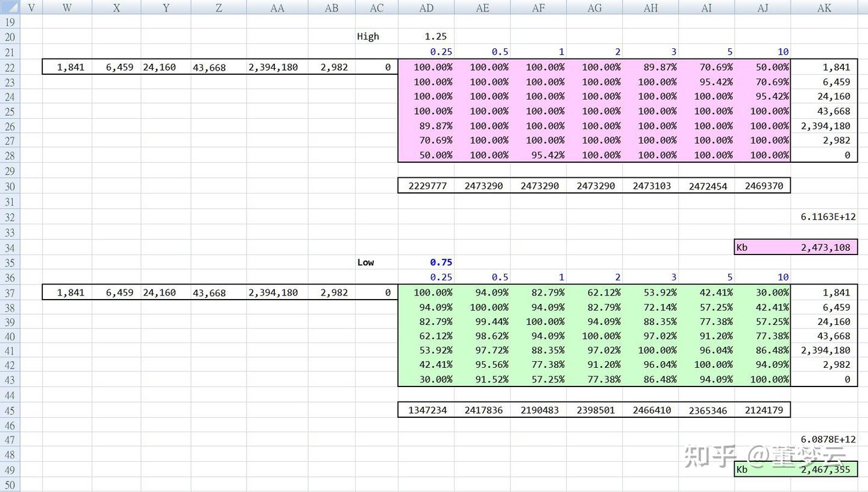Viewport: 868px width, 492px height.
Task: Select the green cell with 95.56%
Action: pos(482,365)
